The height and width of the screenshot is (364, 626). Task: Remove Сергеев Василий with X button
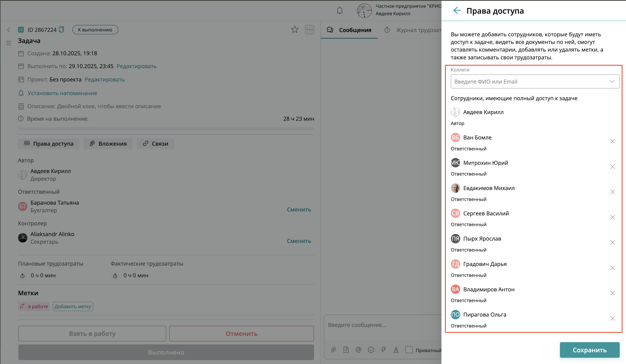612,217
